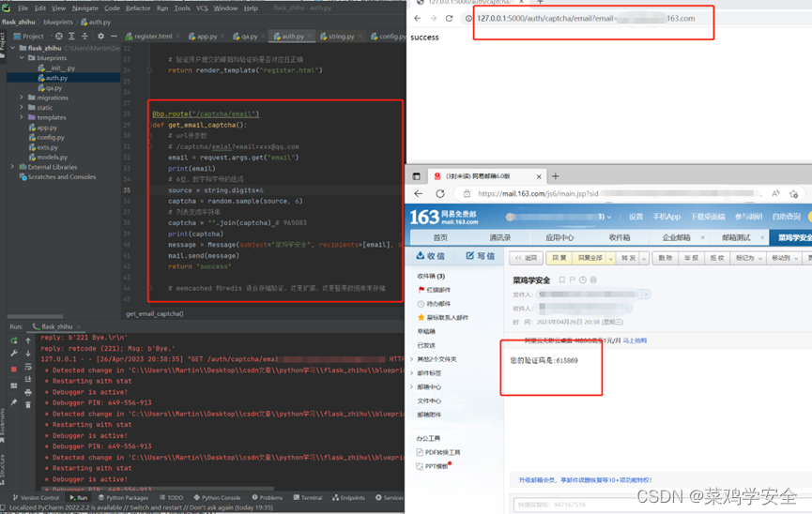812x514 pixels.
Task: Open exts.py from the project tree
Action: click(43, 147)
